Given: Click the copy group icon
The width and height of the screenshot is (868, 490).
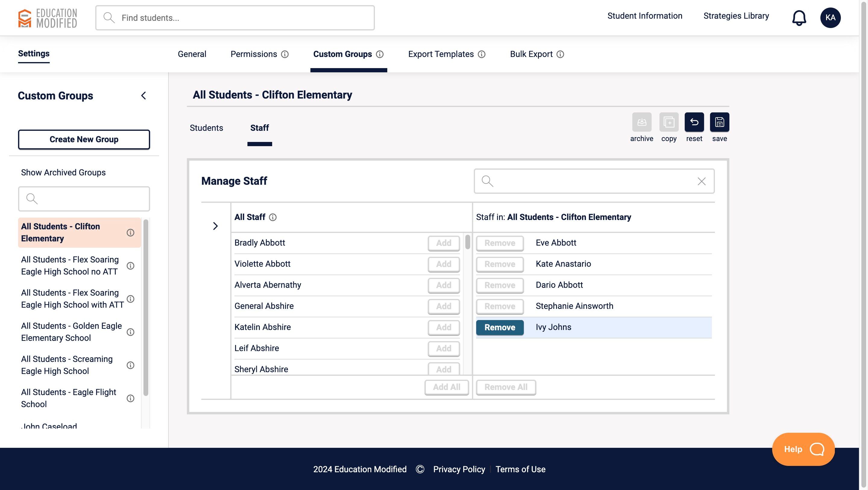Looking at the screenshot, I should click(668, 122).
